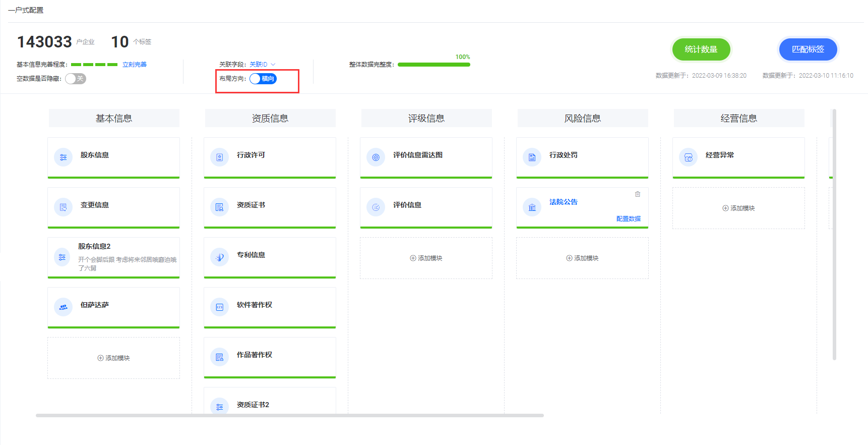Viewport: 868px width, 445px height.
Task: Click the 软件著作权 module icon
Action: point(219,307)
